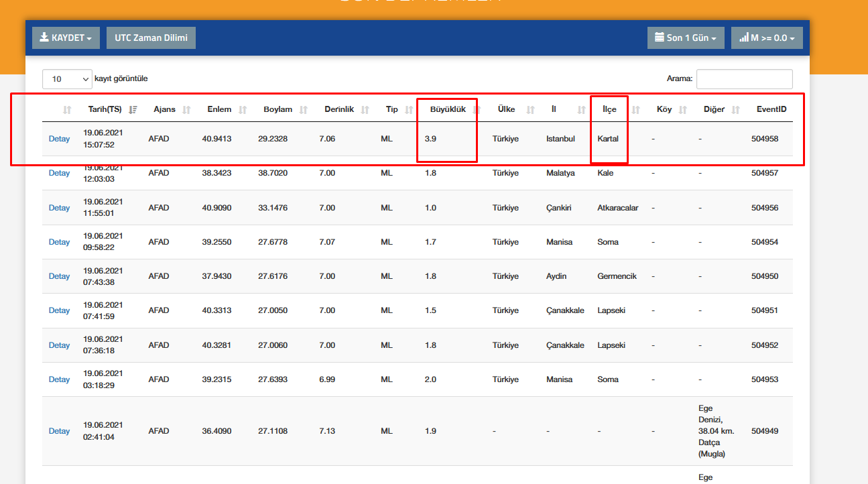Sort by Diğer column arrow icon

click(735, 110)
